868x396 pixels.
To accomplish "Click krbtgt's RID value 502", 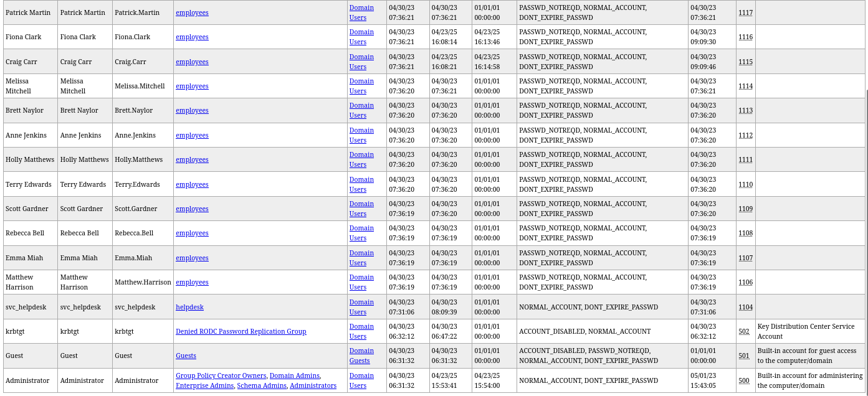I will pos(744,331).
